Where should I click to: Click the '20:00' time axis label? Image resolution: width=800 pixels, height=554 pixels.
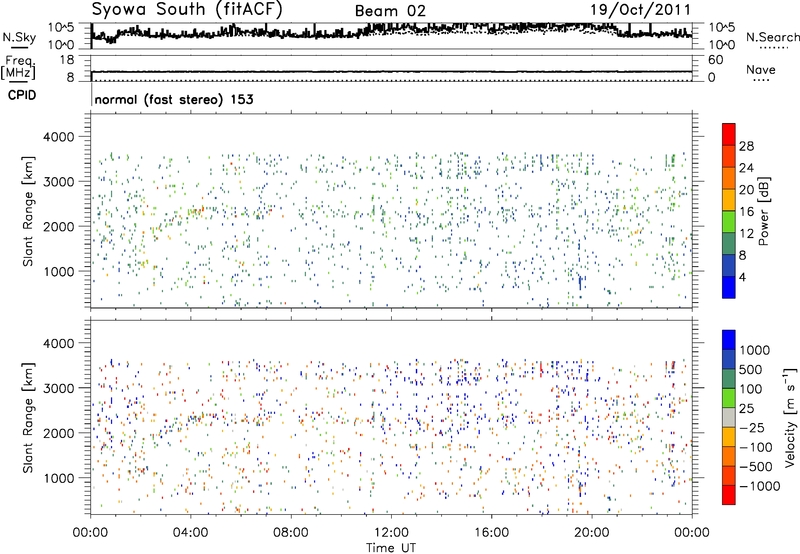[x=591, y=533]
